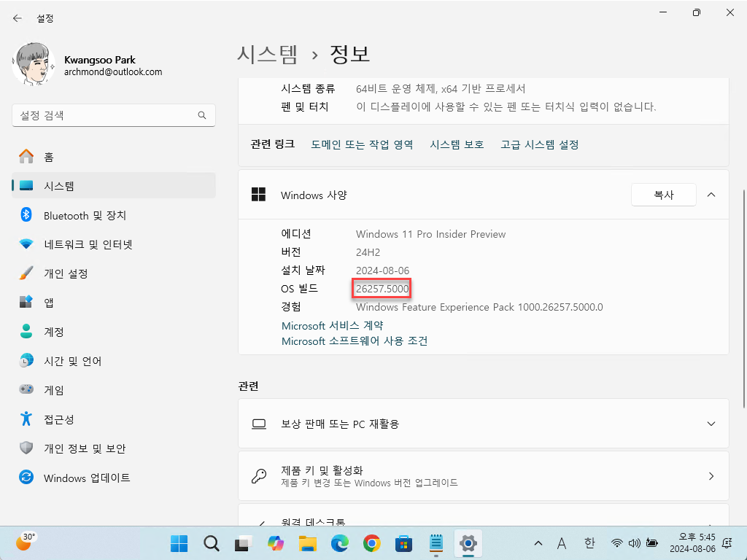Select the OS build value 26257.5000

(382, 289)
